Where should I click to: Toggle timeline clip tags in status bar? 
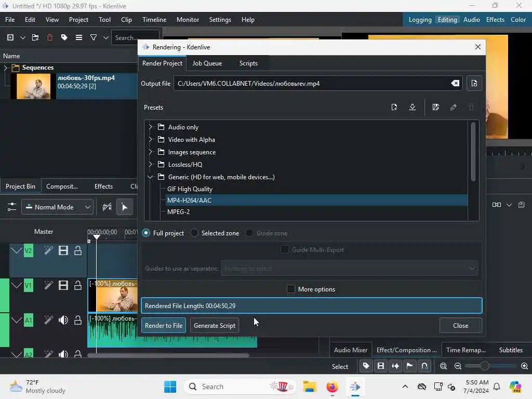point(366,366)
